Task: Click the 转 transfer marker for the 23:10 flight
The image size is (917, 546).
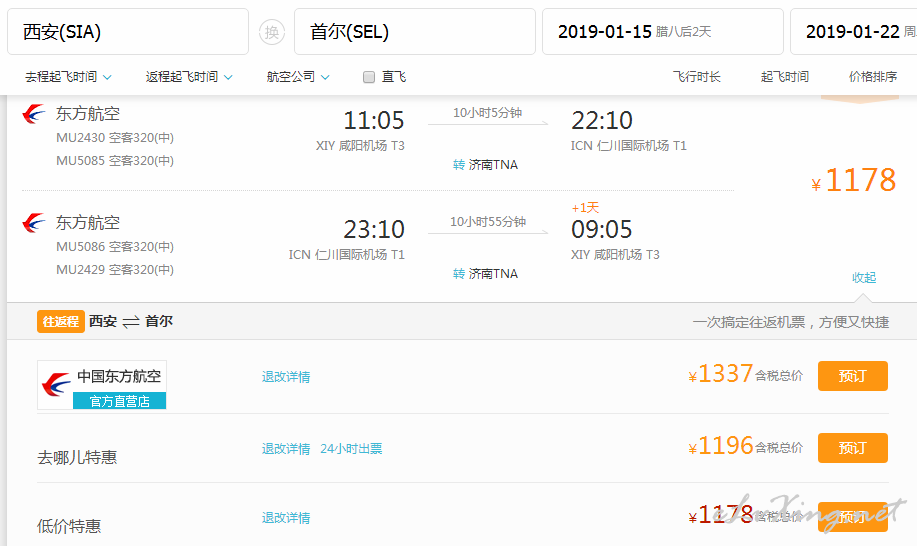Action: click(x=458, y=274)
